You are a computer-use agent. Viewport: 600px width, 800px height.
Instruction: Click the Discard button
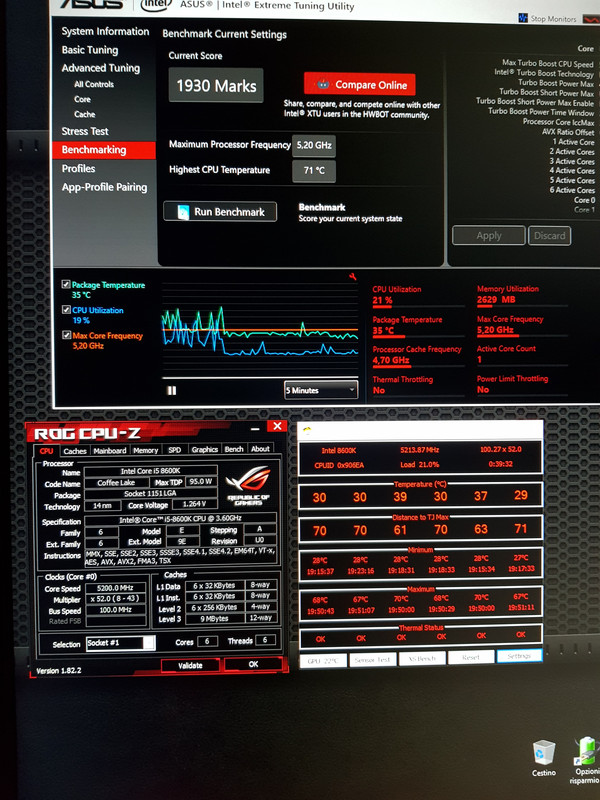point(549,236)
